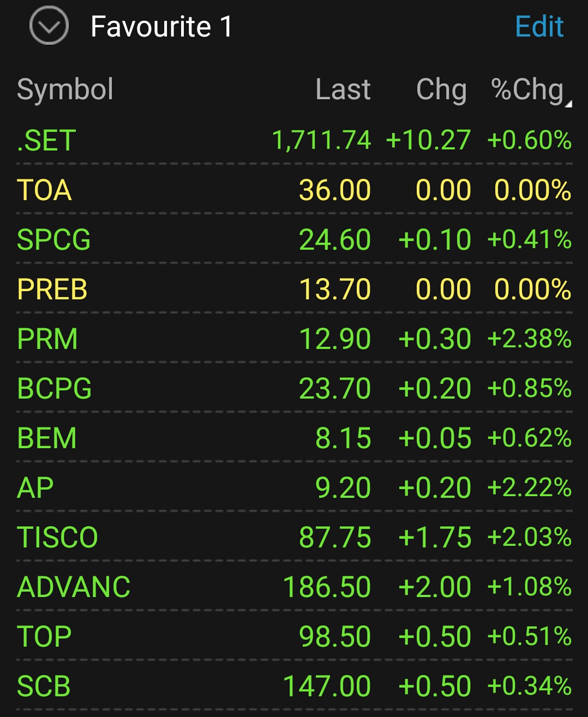588x717 pixels.
Task: Tap the Favourite 1 title
Action: tap(161, 27)
